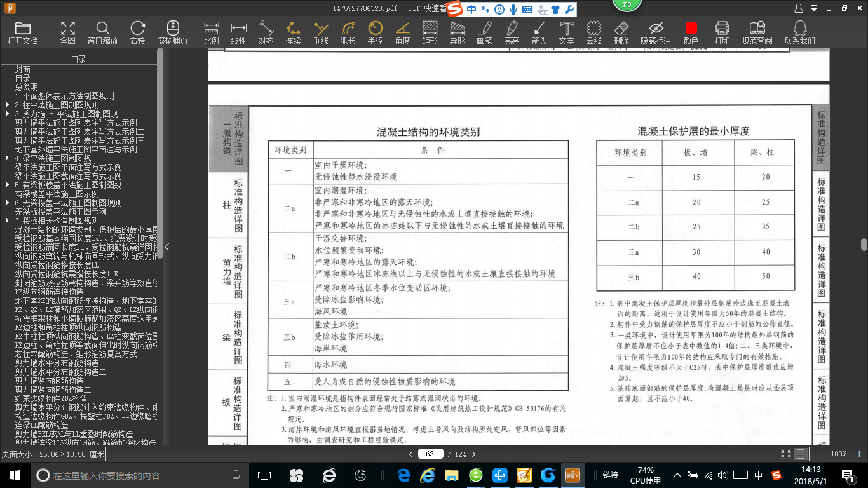868x488 pixels.
Task: Click 联系我们 contact us
Action: [799, 32]
